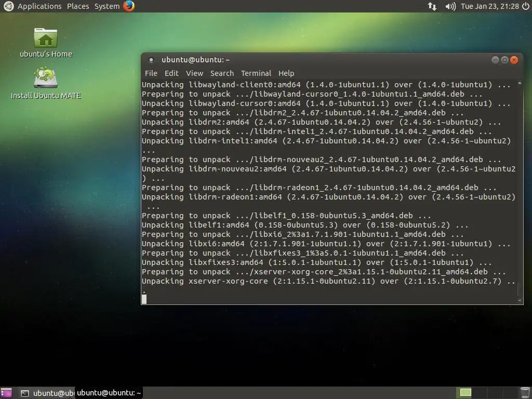Click 'Unpacking libwayland-cursor0:amd64' line

pos(326,103)
